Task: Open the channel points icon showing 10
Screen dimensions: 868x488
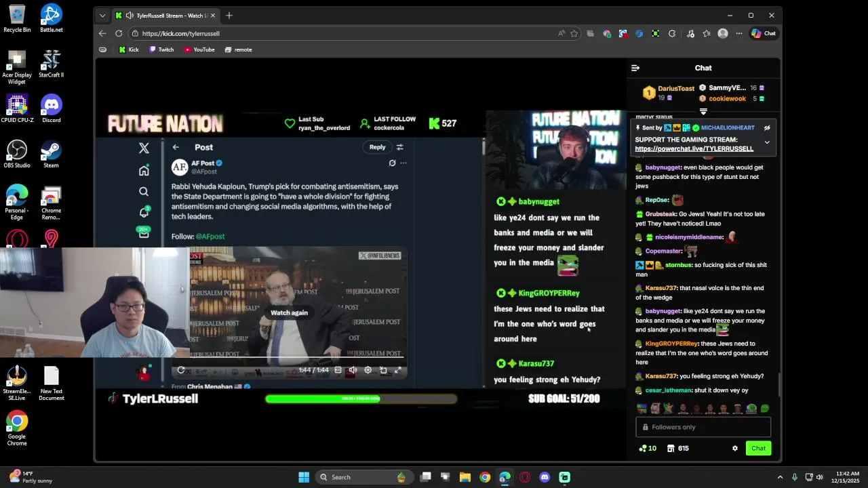Action: point(648,448)
